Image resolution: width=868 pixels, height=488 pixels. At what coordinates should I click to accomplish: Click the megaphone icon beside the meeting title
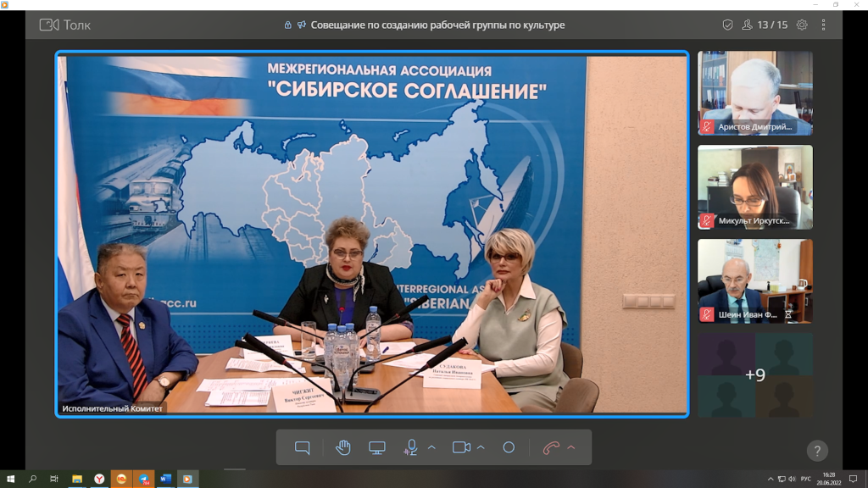pyautogui.click(x=301, y=25)
